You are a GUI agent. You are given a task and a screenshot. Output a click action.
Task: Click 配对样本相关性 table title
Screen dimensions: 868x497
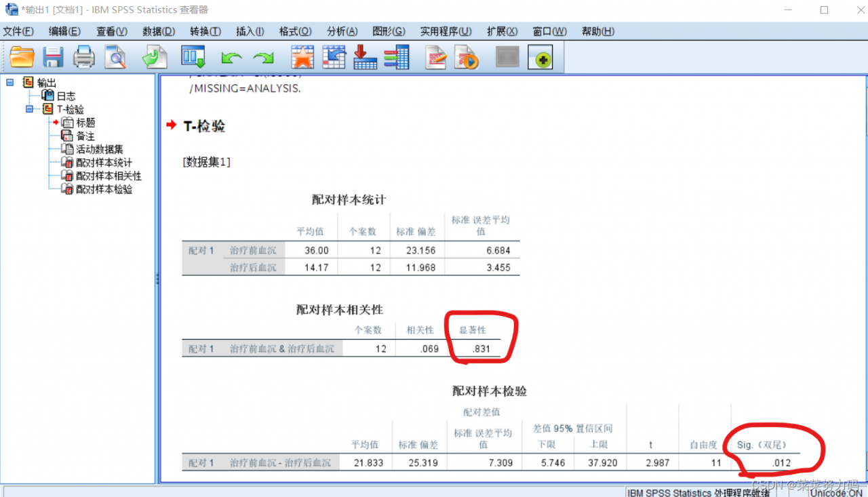(x=339, y=310)
